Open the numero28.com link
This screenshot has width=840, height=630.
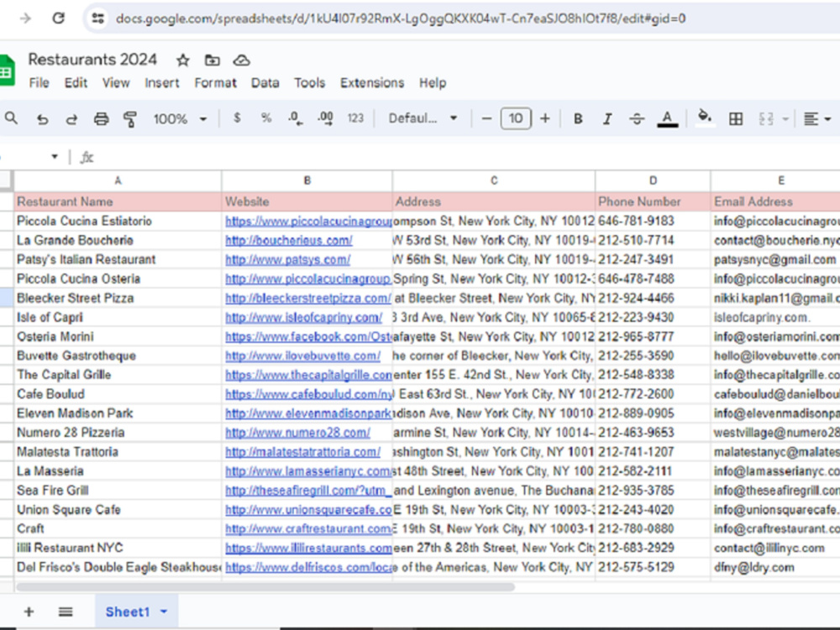click(297, 433)
